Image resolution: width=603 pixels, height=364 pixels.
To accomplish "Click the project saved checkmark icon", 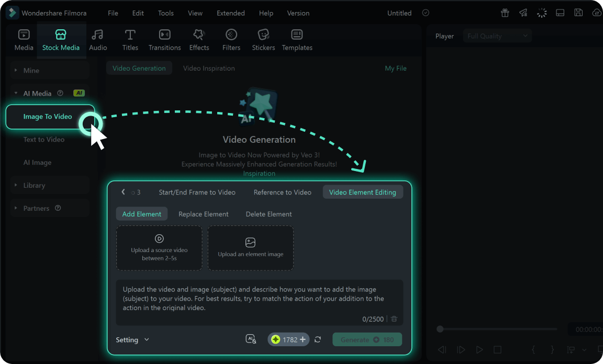I will [426, 13].
